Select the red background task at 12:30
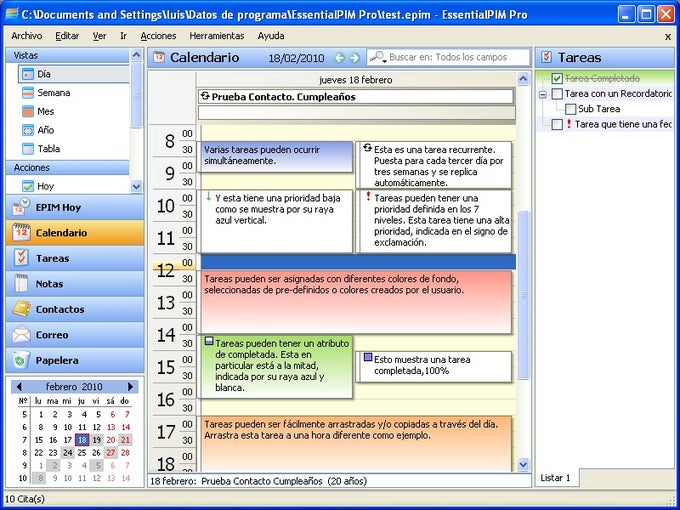The image size is (680, 510). click(356, 302)
